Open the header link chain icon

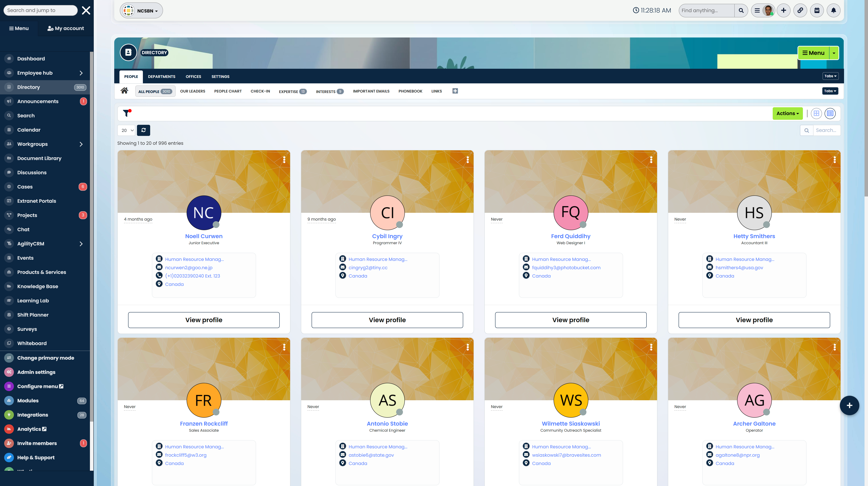800,10
